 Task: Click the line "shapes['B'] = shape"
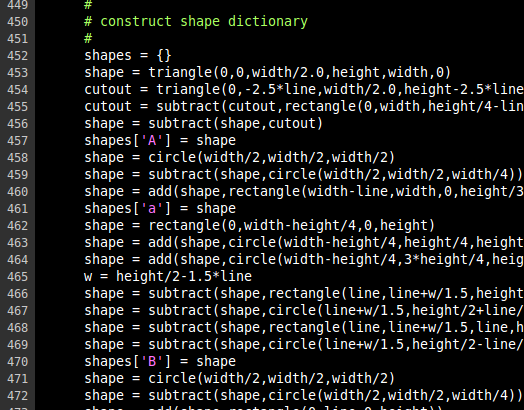pyautogui.click(x=160, y=362)
